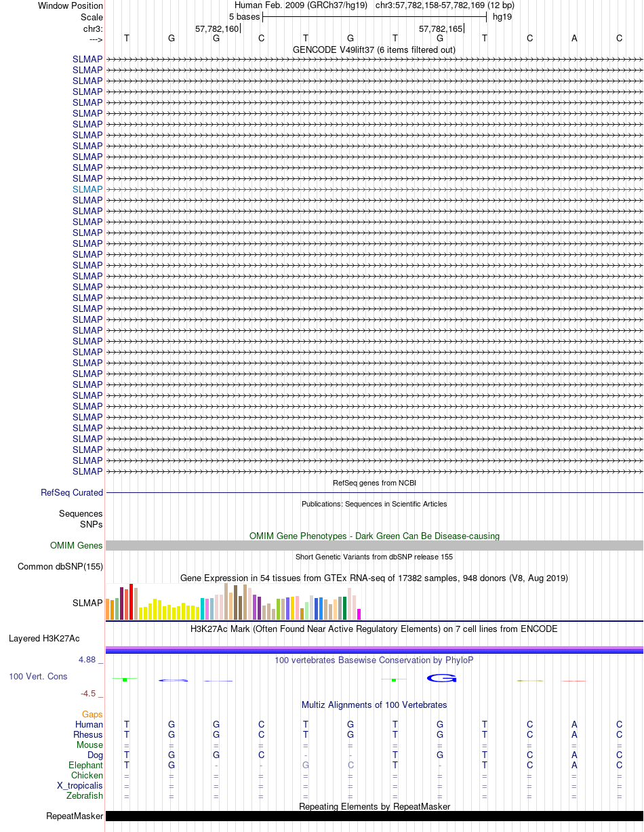This screenshot has width=644, height=832.
Task: Click the SLMAP label beside GTEx chart
Action: point(87,603)
